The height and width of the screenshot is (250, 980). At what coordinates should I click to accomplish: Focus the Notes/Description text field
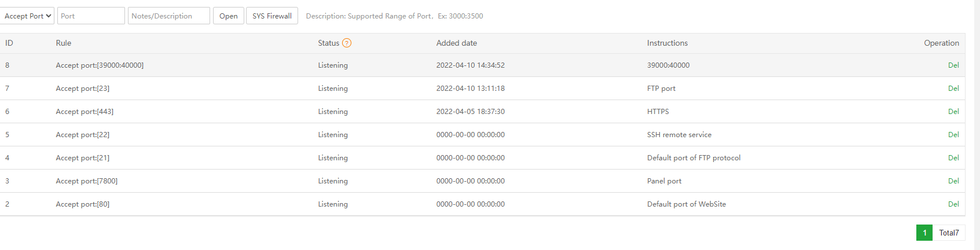168,16
